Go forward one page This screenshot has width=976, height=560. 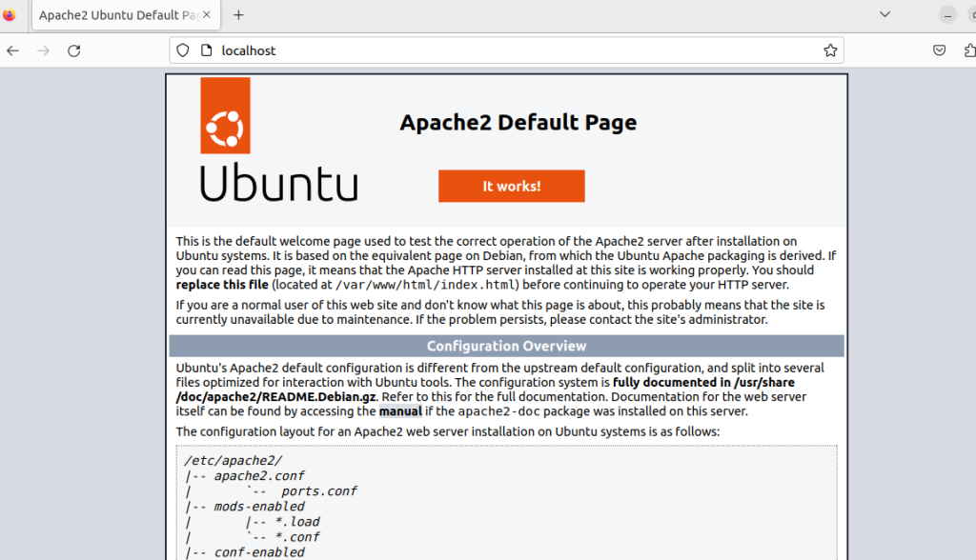pos(43,50)
